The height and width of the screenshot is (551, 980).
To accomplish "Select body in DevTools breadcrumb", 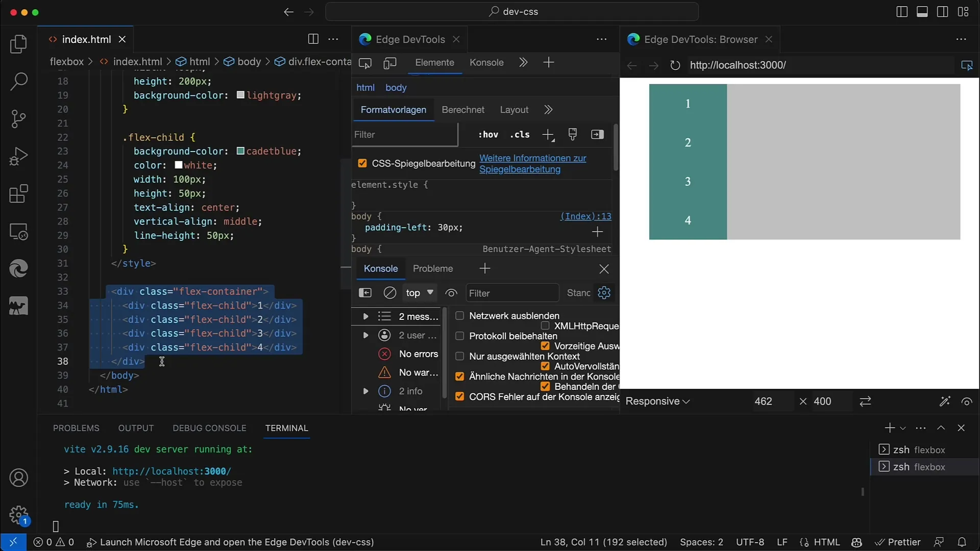I will coord(396,88).
